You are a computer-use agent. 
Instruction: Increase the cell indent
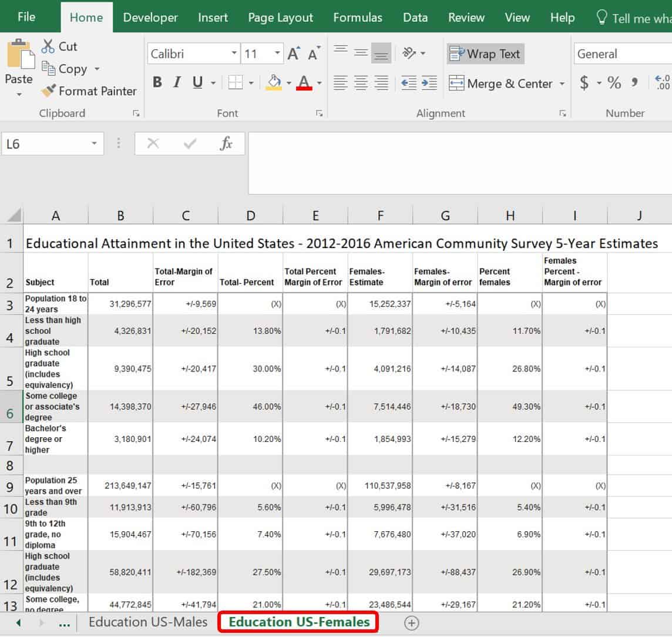click(x=429, y=82)
